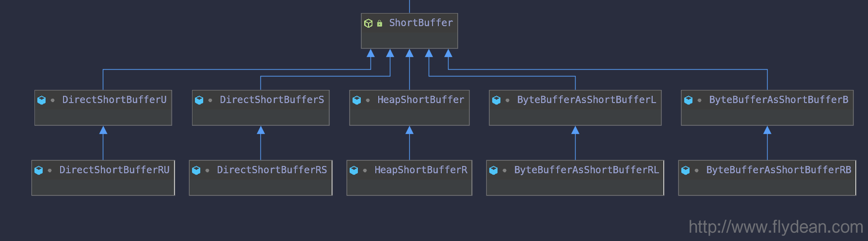This screenshot has width=868, height=241.
Task: Select the HeapShortBuffer class node
Action: [409, 108]
